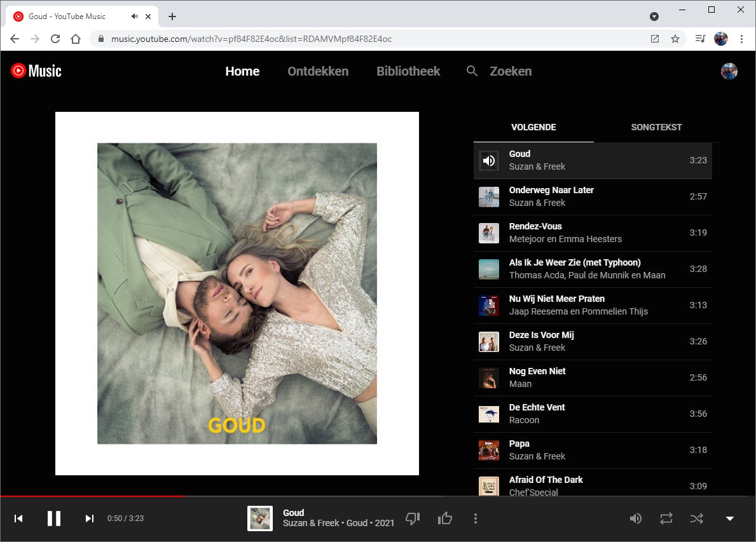This screenshot has width=756, height=542.
Task: Click Chef'Special artist text
Action: pyautogui.click(x=533, y=492)
